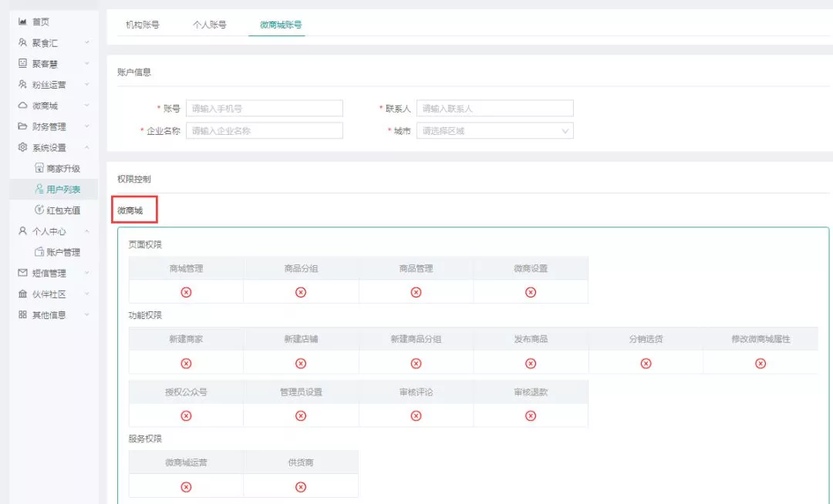Enable the 发布商品 function permission
Screen dimensions: 833x504
click(x=531, y=364)
